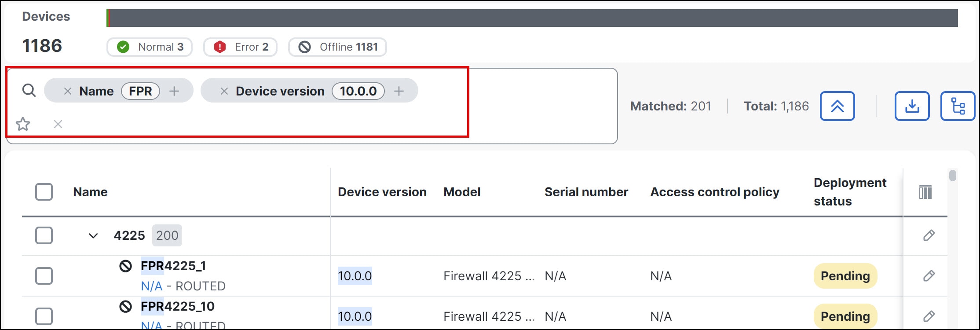Filter devices by Normal status
Image resolution: width=980 pixels, height=330 pixels.
pyautogui.click(x=150, y=47)
